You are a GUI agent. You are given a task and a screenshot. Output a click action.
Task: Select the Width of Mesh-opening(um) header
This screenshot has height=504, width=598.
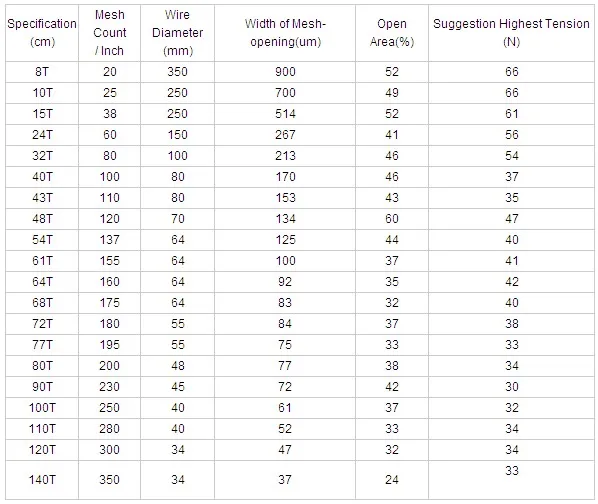285,33
